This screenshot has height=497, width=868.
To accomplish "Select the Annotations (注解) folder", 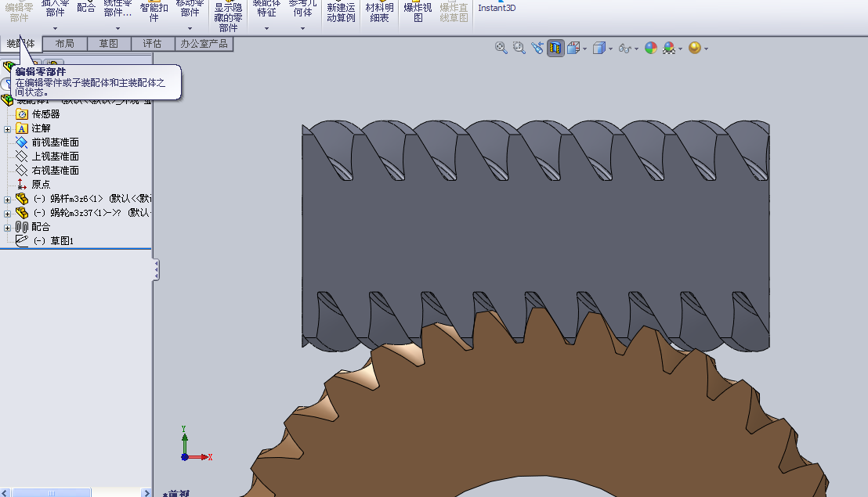I will [34, 128].
